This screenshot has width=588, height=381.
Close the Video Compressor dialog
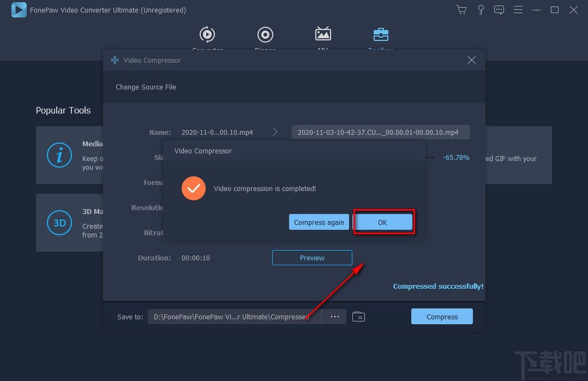pos(471,60)
